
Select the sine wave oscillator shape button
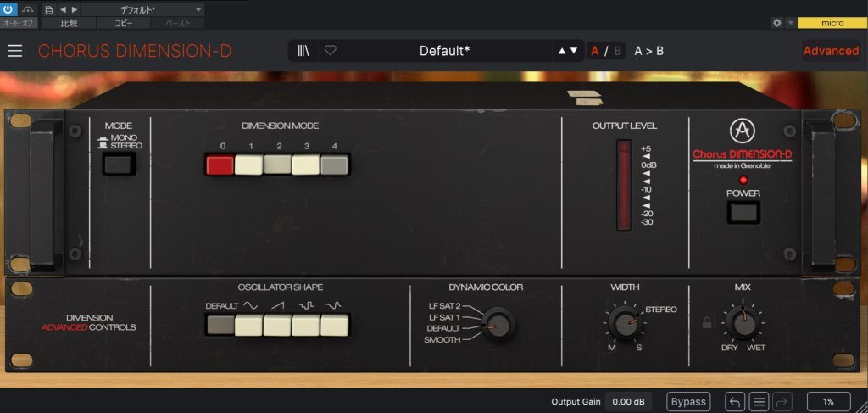[249, 324]
